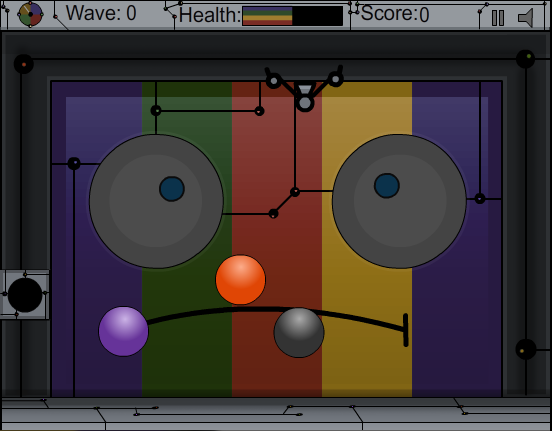Click the circuit node with red dot top-left
The width and height of the screenshot is (552, 431).
pyautogui.click(x=24, y=64)
